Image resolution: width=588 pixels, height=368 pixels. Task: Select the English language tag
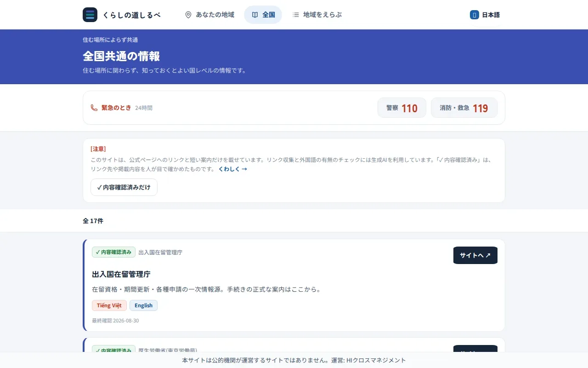pyautogui.click(x=143, y=305)
